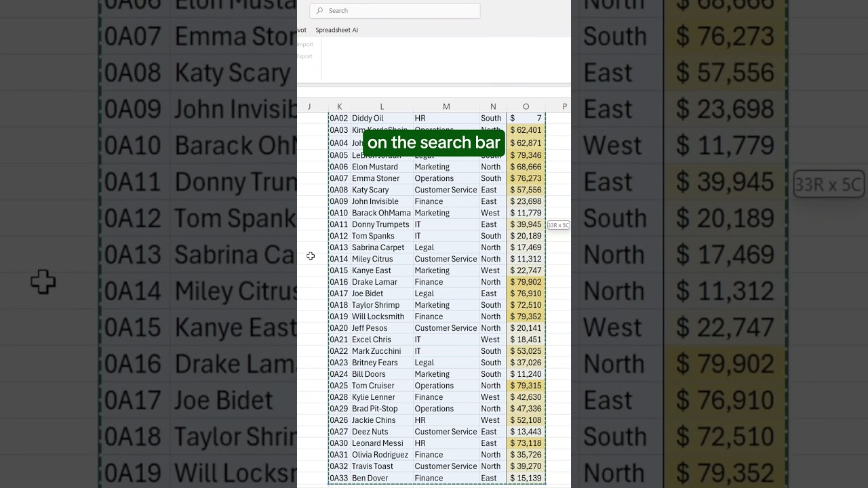Open the Spreadsheet AI ribbon tab

(336, 30)
